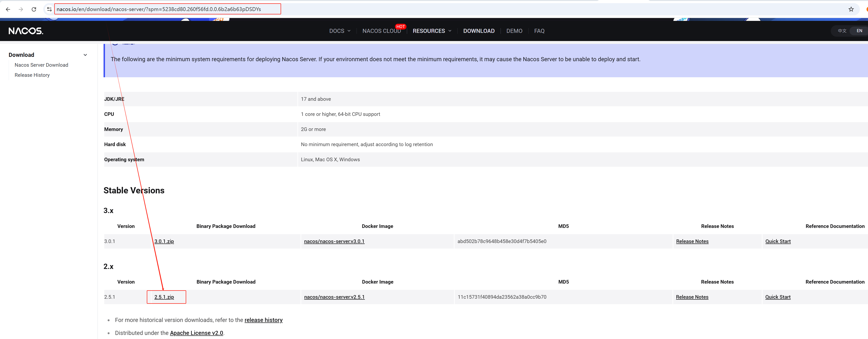
Task: Open the Apache License v2.0 link
Action: point(197,333)
